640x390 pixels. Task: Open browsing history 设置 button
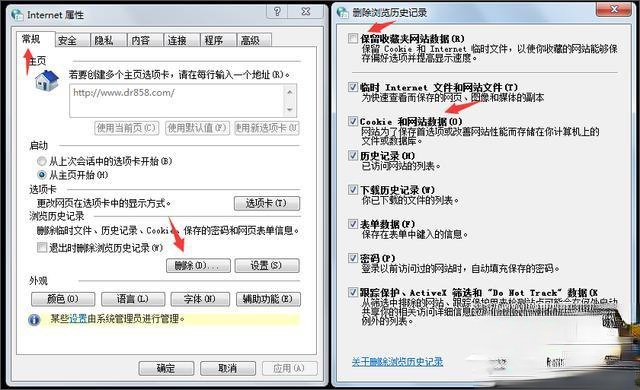pos(267,266)
